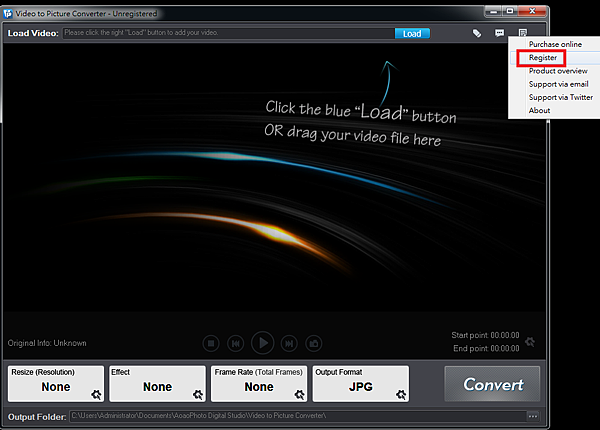Click the Resize (Resolution) None panel
The width and height of the screenshot is (600, 430).
coord(56,383)
